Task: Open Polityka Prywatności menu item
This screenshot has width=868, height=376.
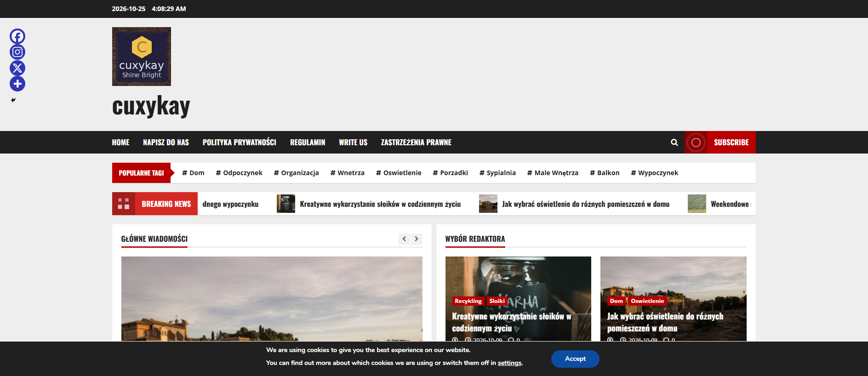Action: [x=240, y=142]
